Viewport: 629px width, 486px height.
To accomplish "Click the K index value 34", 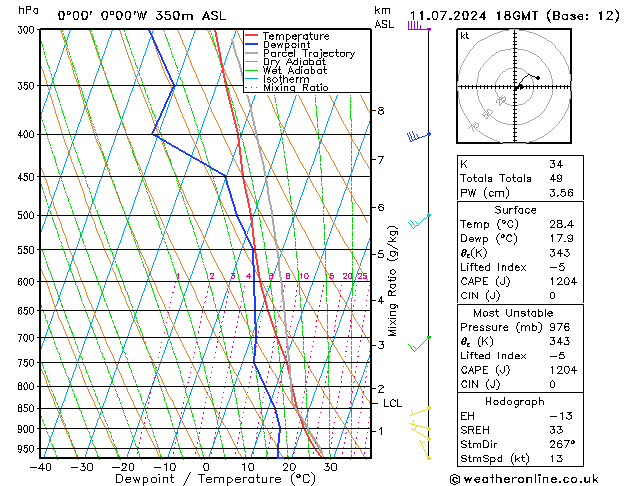I will (x=556, y=164).
